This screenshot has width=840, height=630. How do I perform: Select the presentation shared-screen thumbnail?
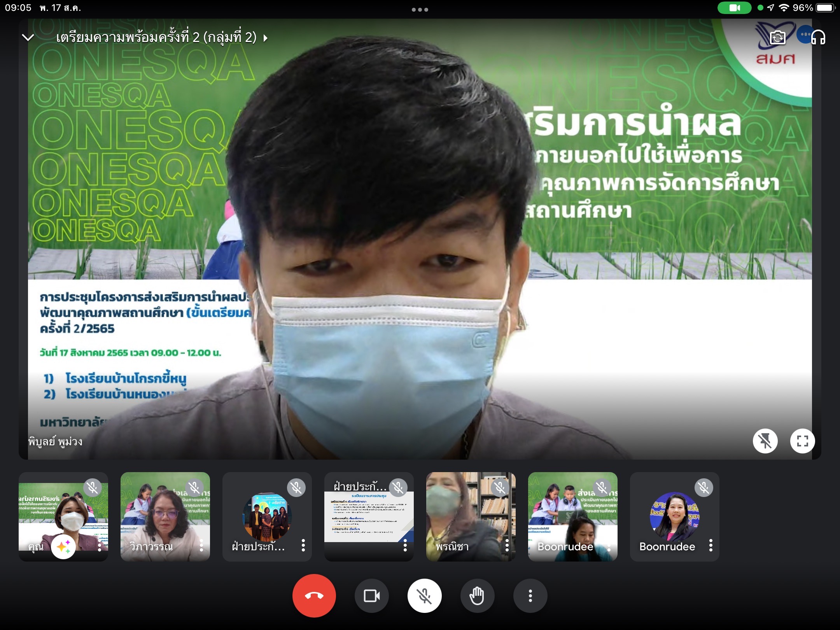pyautogui.click(x=369, y=516)
